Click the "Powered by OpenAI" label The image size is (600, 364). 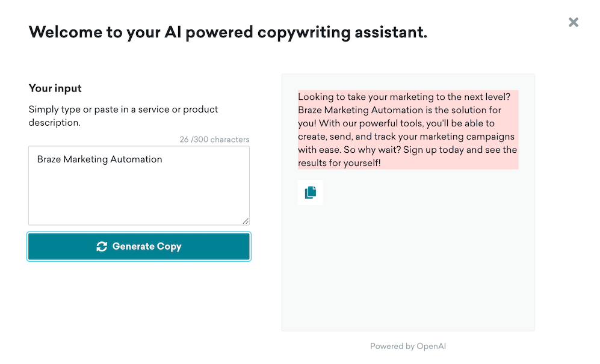(407, 346)
